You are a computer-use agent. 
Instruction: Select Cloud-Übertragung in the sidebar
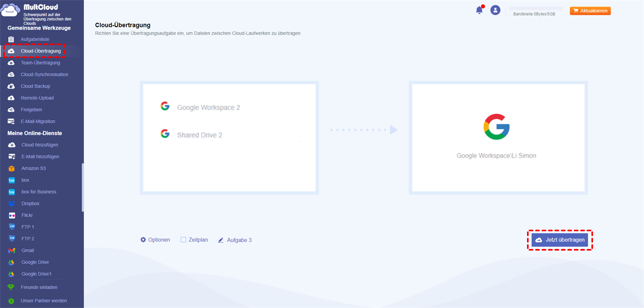point(42,51)
